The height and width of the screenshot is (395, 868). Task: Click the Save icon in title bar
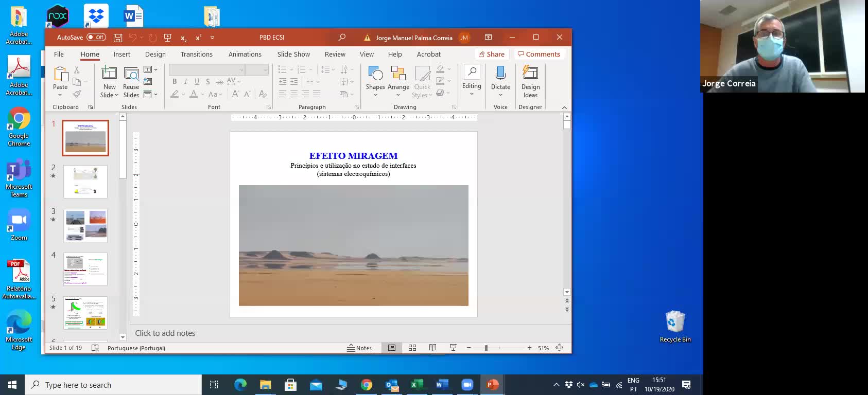118,38
